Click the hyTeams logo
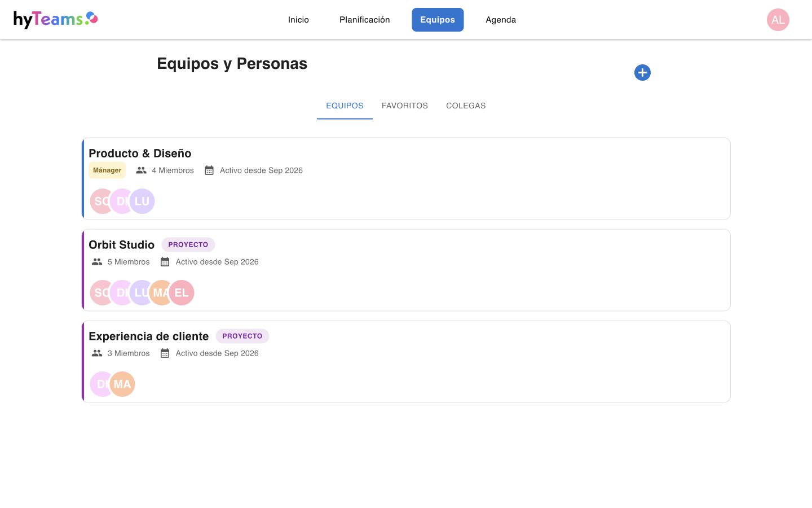812x508 pixels. point(56,19)
